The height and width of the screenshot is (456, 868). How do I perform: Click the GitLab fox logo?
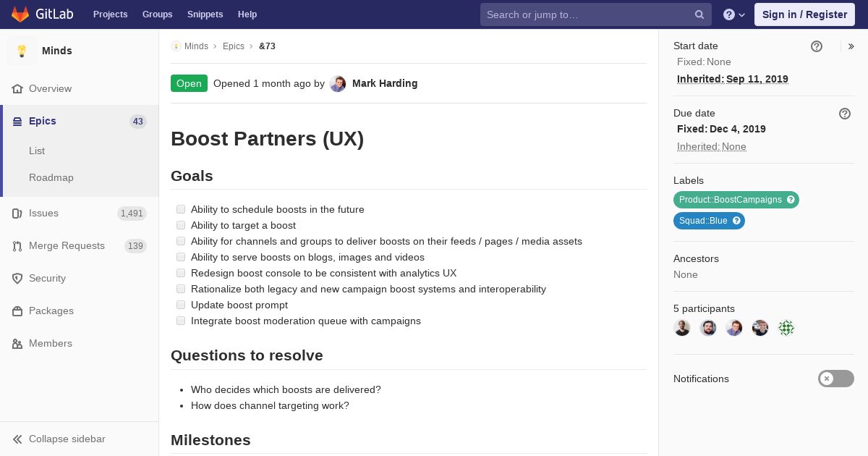[20, 14]
